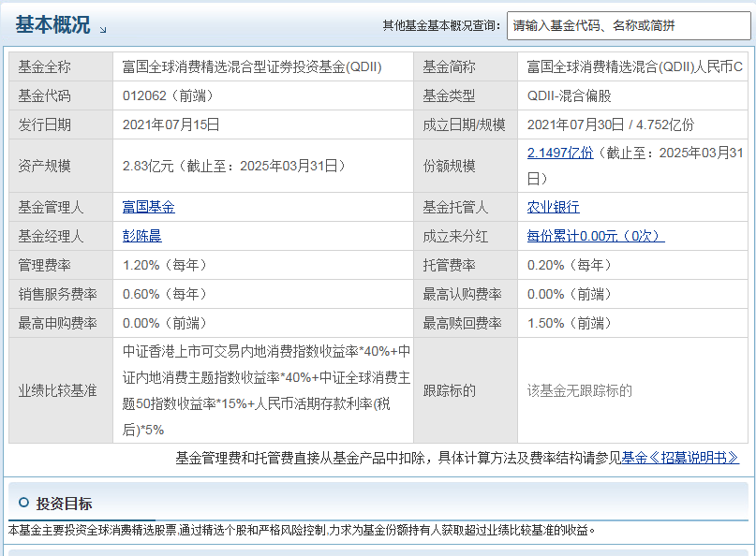756x556 pixels.
Task: Click the max purchase fee value next to 最高申购费率
Action: [x=165, y=323]
